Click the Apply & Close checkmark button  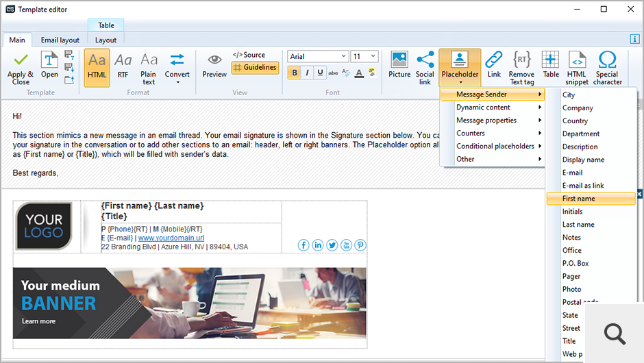20,68
